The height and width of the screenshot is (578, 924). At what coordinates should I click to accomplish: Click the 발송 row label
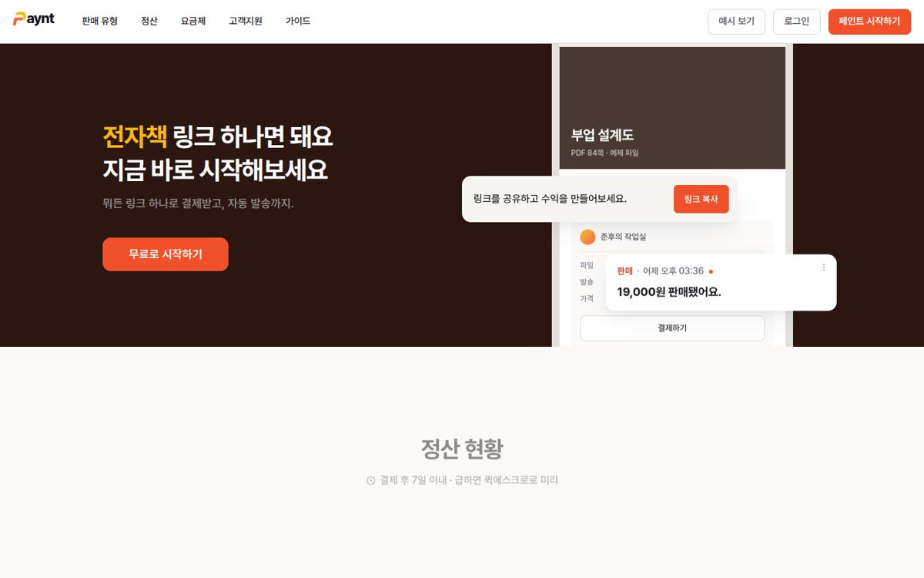point(587,282)
